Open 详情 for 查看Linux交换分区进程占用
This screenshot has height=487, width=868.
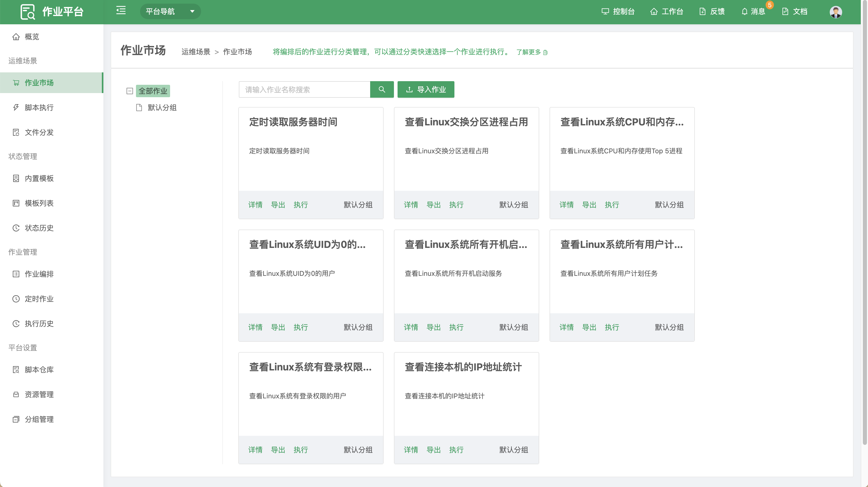tap(411, 205)
